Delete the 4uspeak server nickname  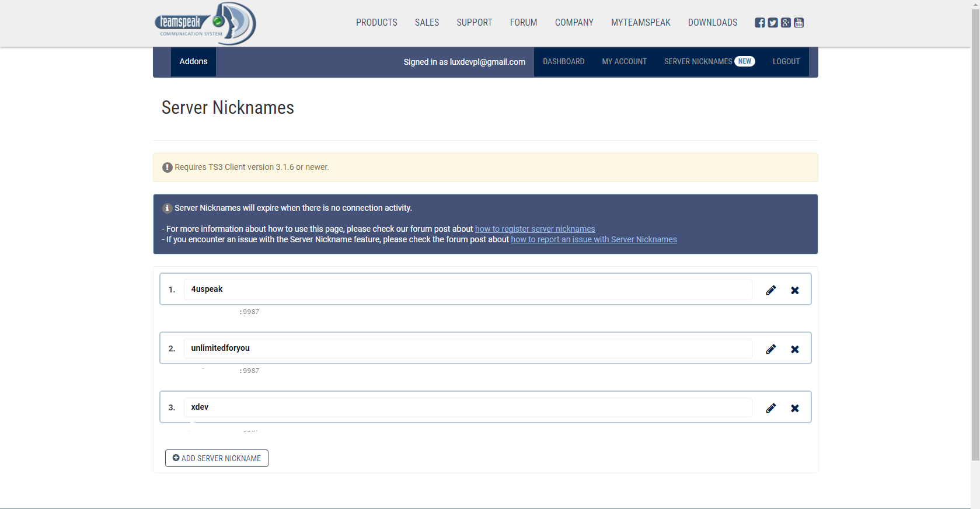click(x=794, y=290)
